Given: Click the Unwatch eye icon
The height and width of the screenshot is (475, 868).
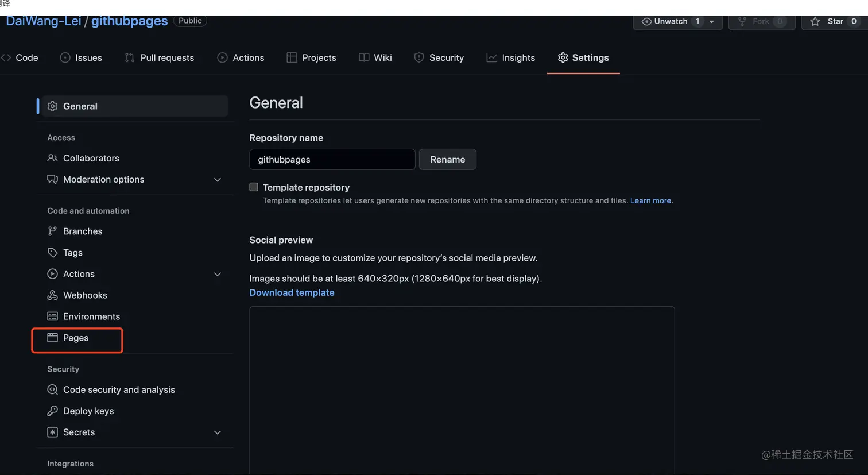Looking at the screenshot, I should [646, 21].
